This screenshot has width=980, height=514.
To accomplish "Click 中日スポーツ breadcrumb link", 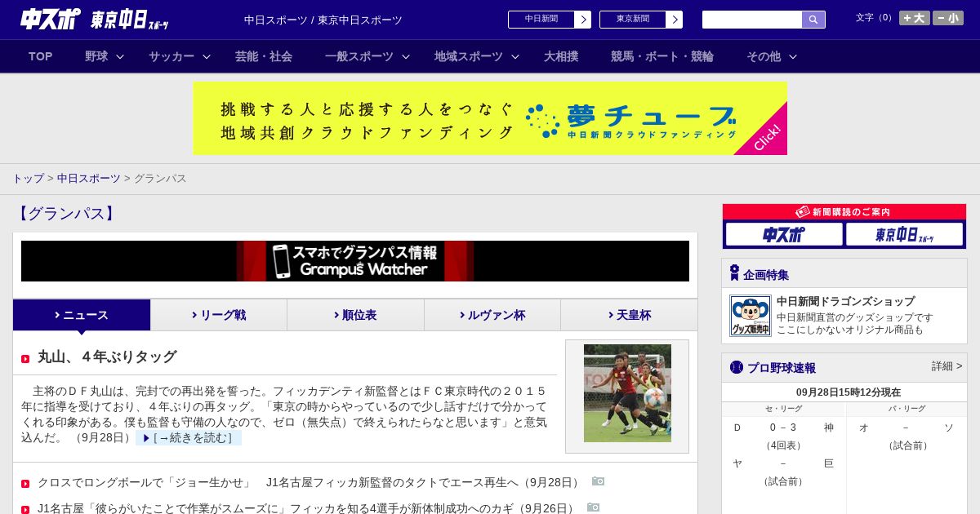I will [x=89, y=178].
